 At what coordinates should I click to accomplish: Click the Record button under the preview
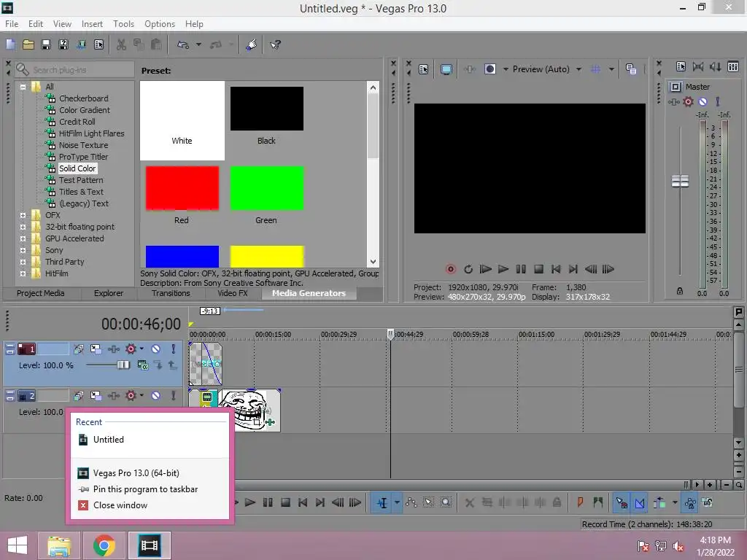(x=450, y=269)
